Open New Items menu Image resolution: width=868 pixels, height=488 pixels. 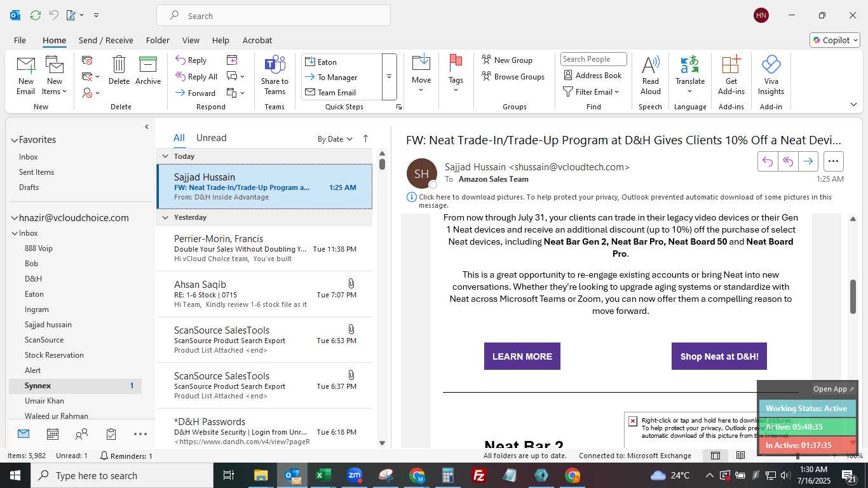(55, 76)
